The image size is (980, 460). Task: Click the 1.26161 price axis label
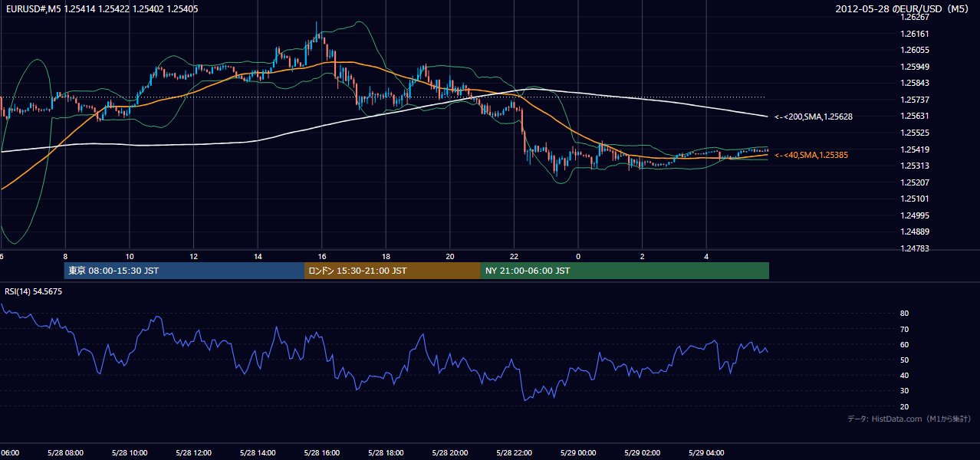(x=915, y=34)
